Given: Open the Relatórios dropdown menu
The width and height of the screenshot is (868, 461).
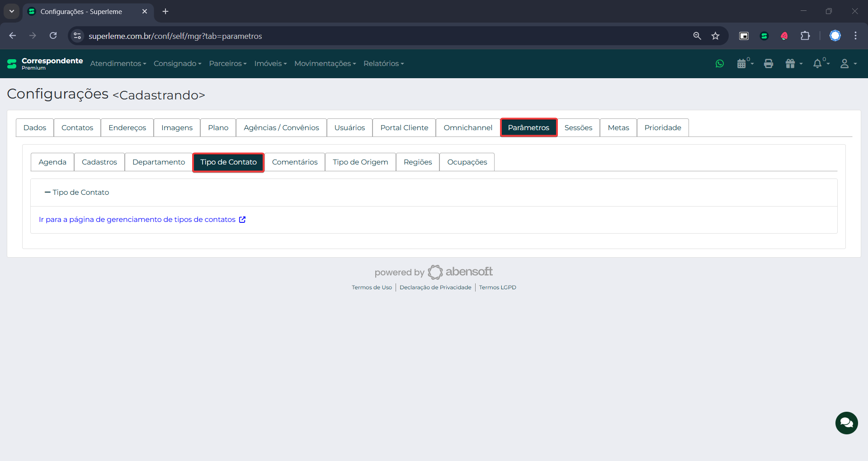Looking at the screenshot, I should click(383, 64).
